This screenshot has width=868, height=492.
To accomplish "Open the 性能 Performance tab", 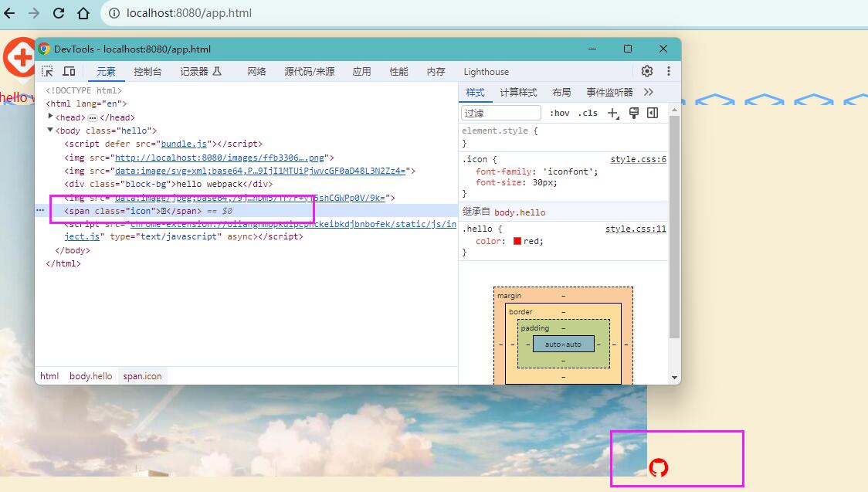I will [x=398, y=71].
